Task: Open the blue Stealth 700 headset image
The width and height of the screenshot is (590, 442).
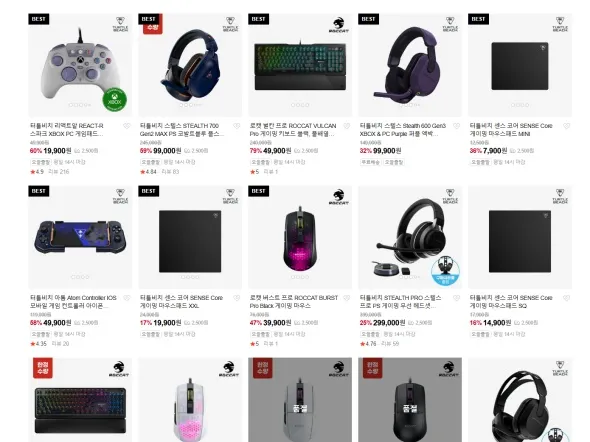Action: [x=190, y=65]
